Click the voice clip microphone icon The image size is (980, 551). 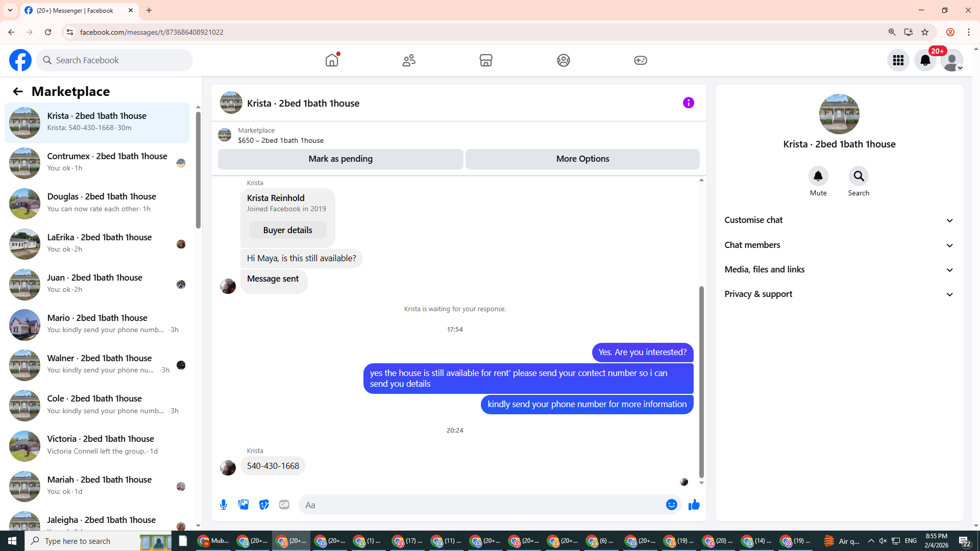coord(224,505)
